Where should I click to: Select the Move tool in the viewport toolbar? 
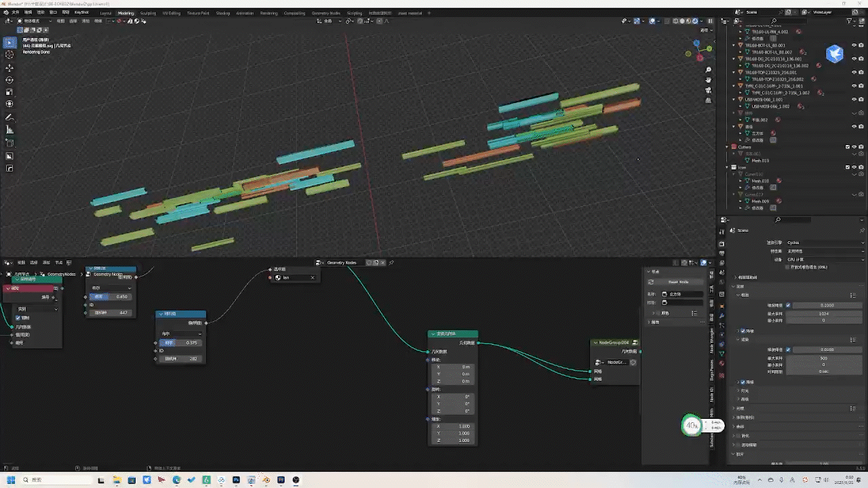[9, 68]
